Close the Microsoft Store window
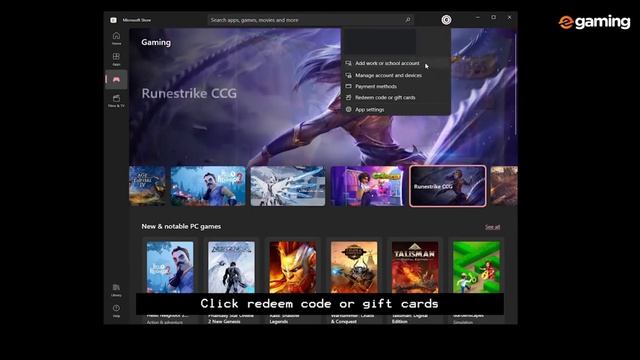Viewport: 640px width, 360px height. [x=509, y=18]
